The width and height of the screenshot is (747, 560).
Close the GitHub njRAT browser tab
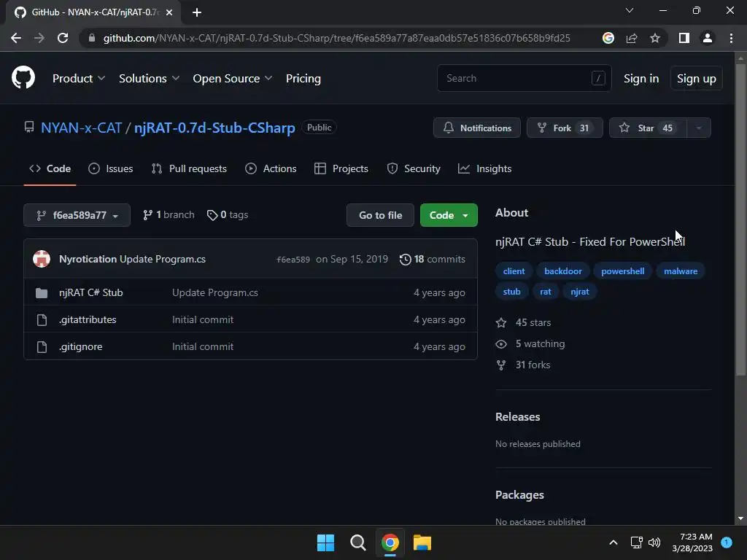pyautogui.click(x=169, y=12)
